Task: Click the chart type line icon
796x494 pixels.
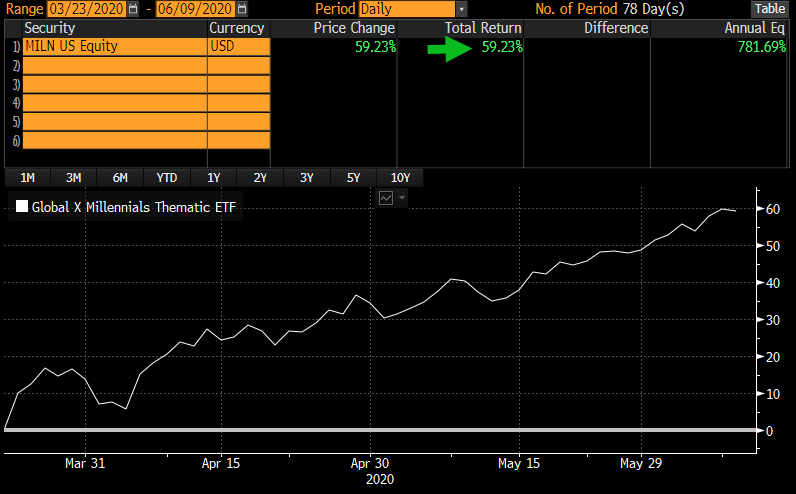Action: tap(386, 198)
